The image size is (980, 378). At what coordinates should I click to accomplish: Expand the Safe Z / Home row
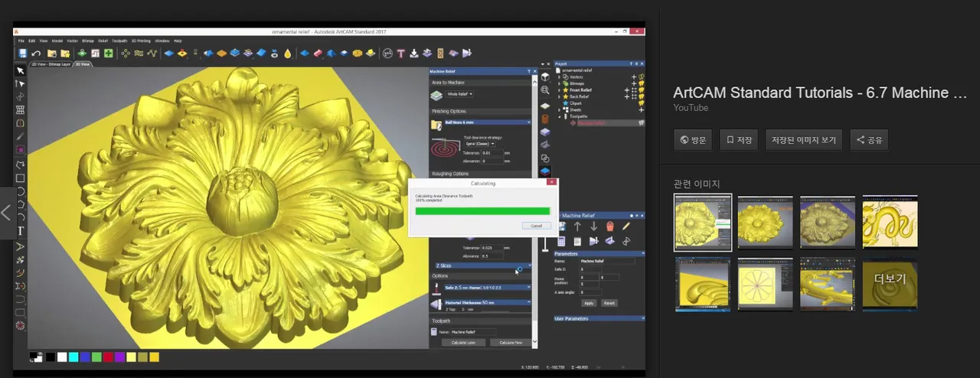click(529, 287)
